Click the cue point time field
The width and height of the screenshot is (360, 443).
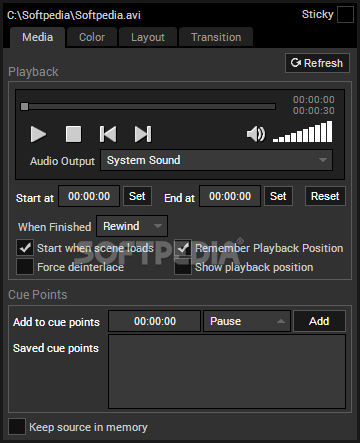coord(155,321)
